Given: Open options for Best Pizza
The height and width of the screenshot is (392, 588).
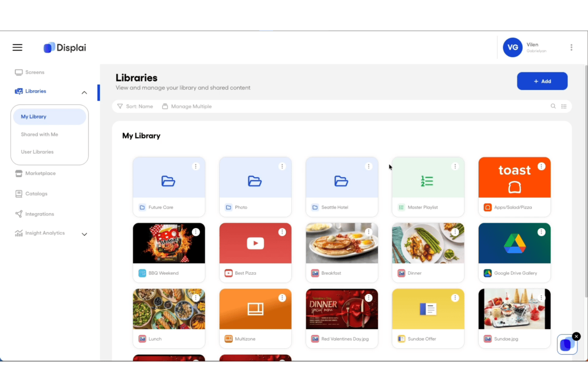Looking at the screenshot, I should coord(282,232).
